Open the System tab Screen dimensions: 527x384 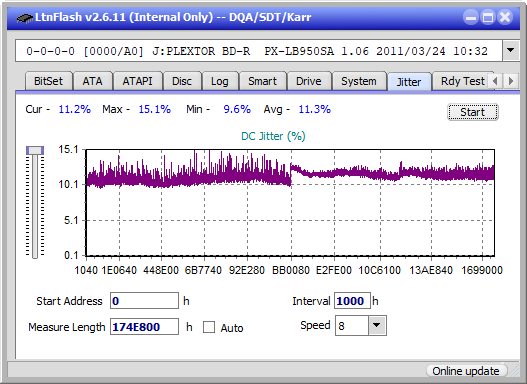tap(359, 81)
